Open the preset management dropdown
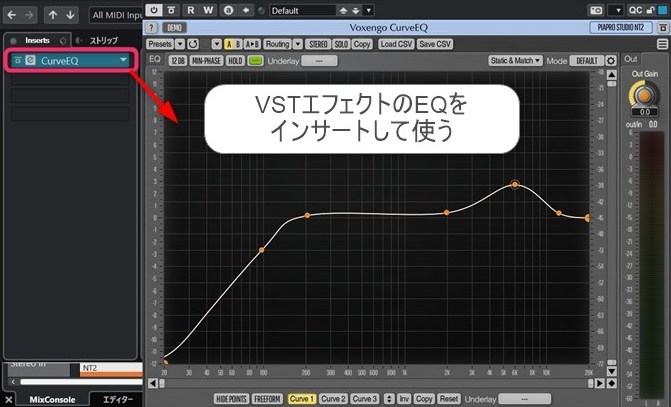 tap(368, 10)
